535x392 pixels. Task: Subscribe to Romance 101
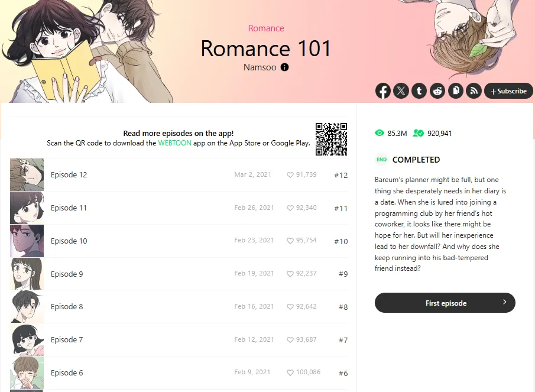(508, 90)
